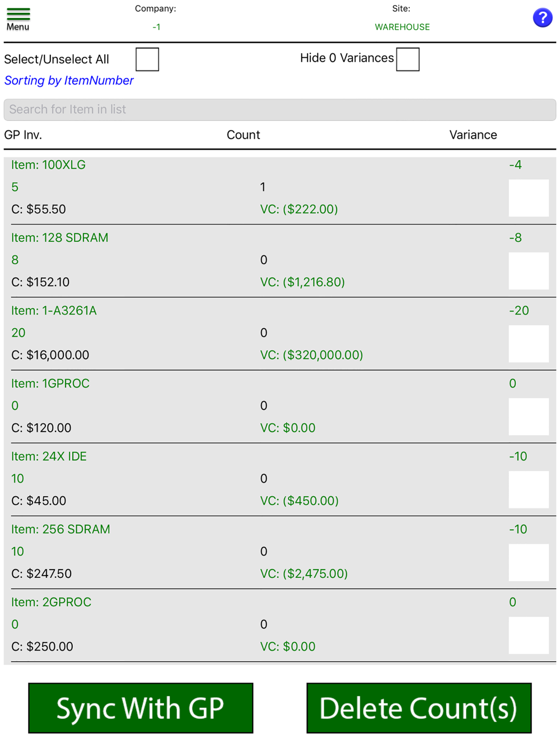Click the Variance column header
The width and height of the screenshot is (560, 747).
click(x=473, y=135)
